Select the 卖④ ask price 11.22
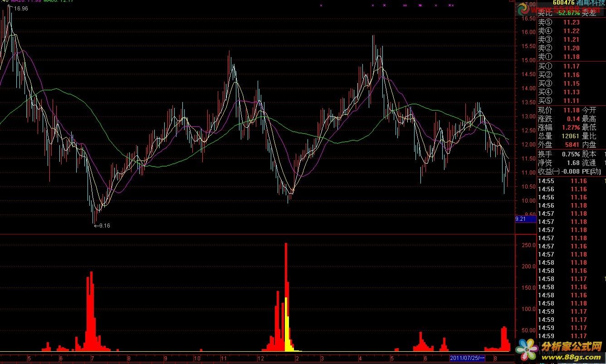Screen dimensions: 606x364 click(x=572, y=31)
